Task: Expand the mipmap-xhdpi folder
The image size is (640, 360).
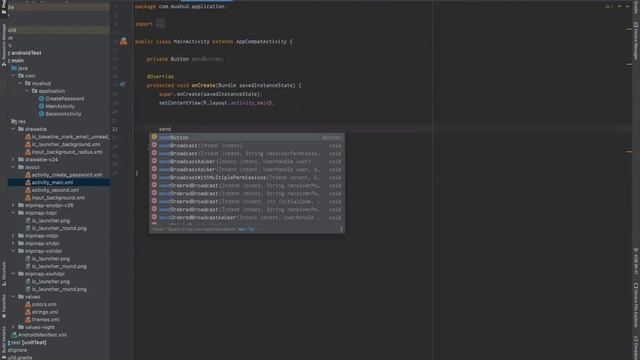Action: (13, 243)
